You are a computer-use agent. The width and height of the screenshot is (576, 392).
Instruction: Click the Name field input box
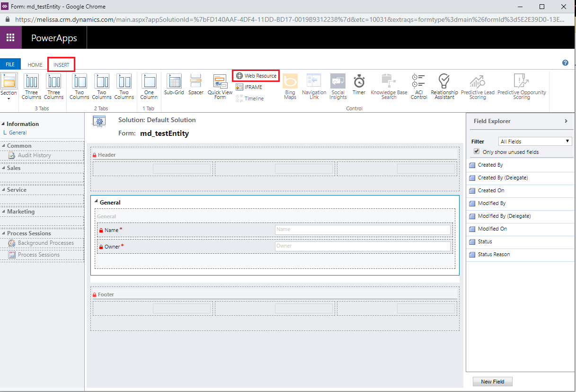[363, 230]
